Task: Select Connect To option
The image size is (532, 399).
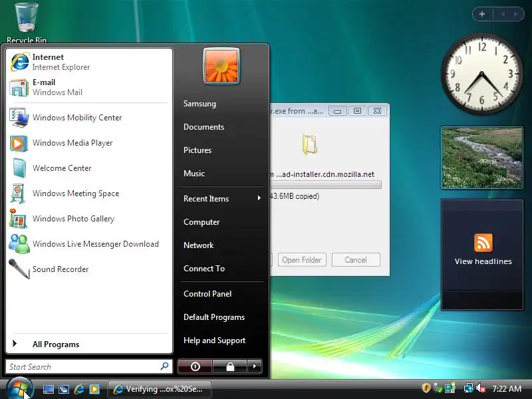Action: 222,269
